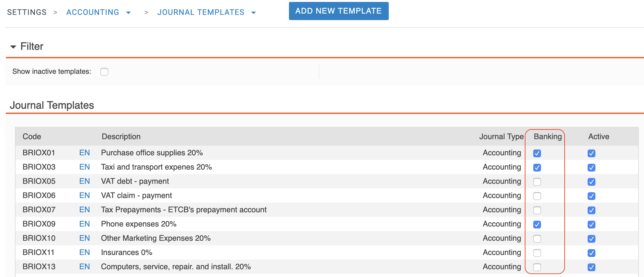Click the Code column header

32,137
